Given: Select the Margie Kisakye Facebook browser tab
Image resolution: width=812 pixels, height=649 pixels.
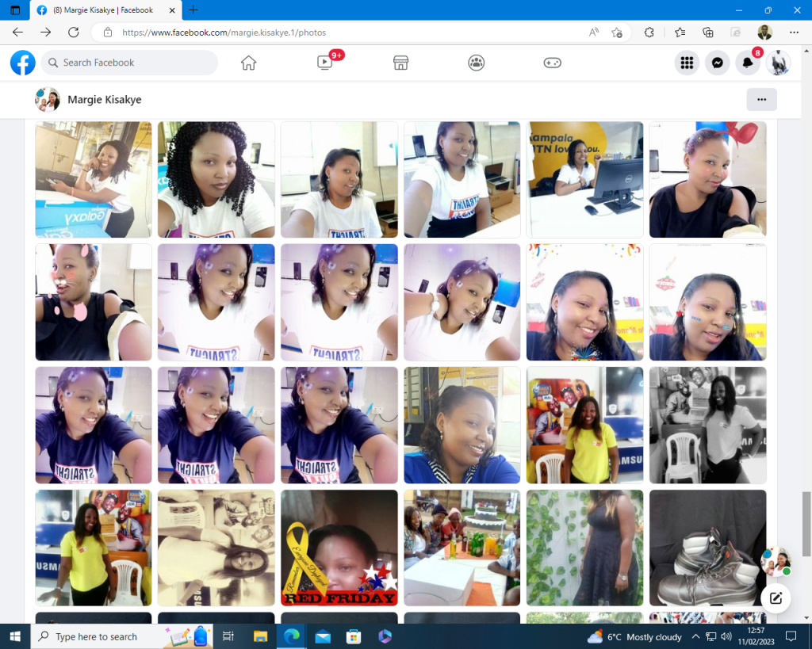Looking at the screenshot, I should 103,10.
